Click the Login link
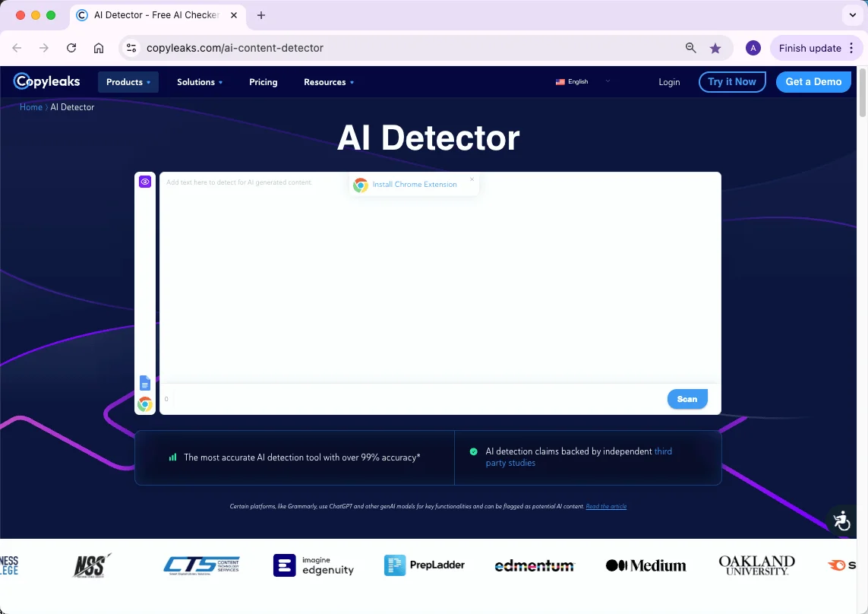 click(669, 82)
